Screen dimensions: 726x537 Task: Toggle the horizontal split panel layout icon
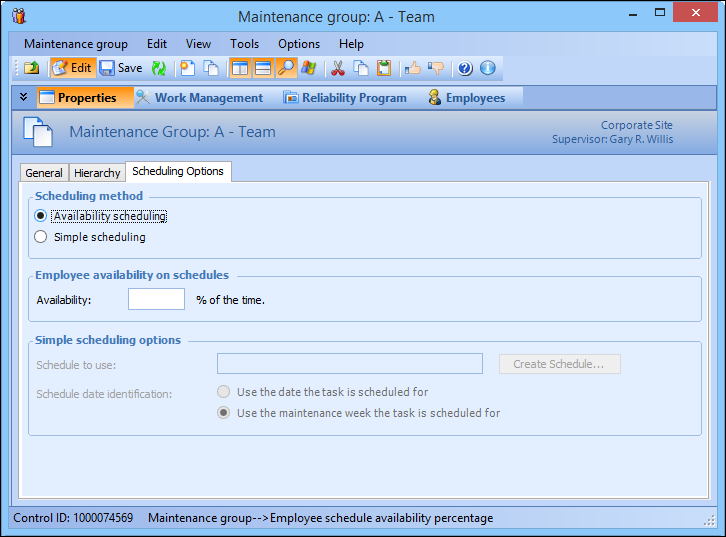coord(263,68)
